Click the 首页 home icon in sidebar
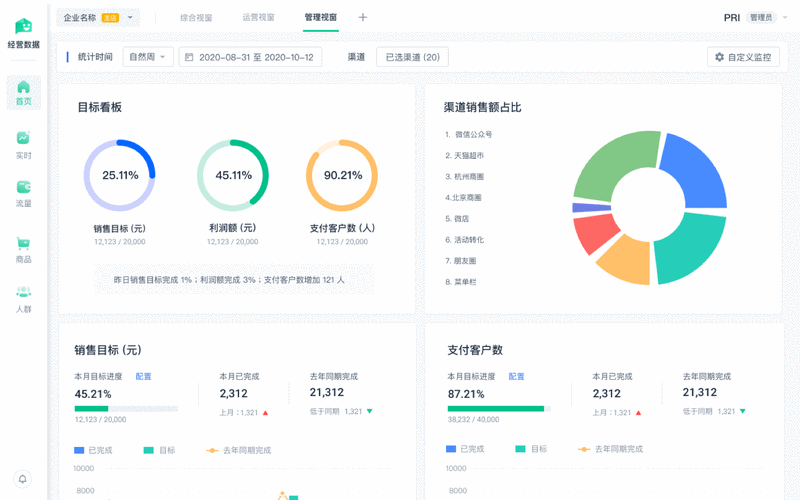This screenshot has height=500, width=800. pyautogui.click(x=23, y=88)
